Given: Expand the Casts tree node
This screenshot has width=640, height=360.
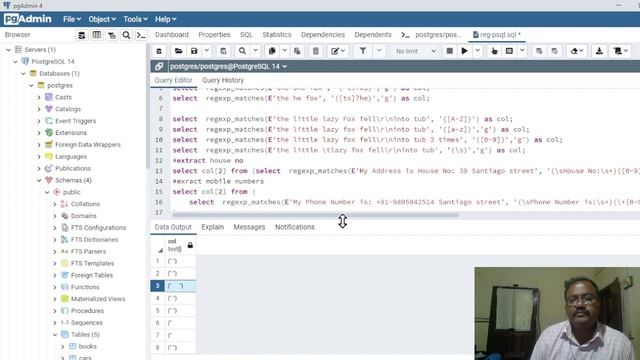Looking at the screenshot, I should [x=39, y=97].
